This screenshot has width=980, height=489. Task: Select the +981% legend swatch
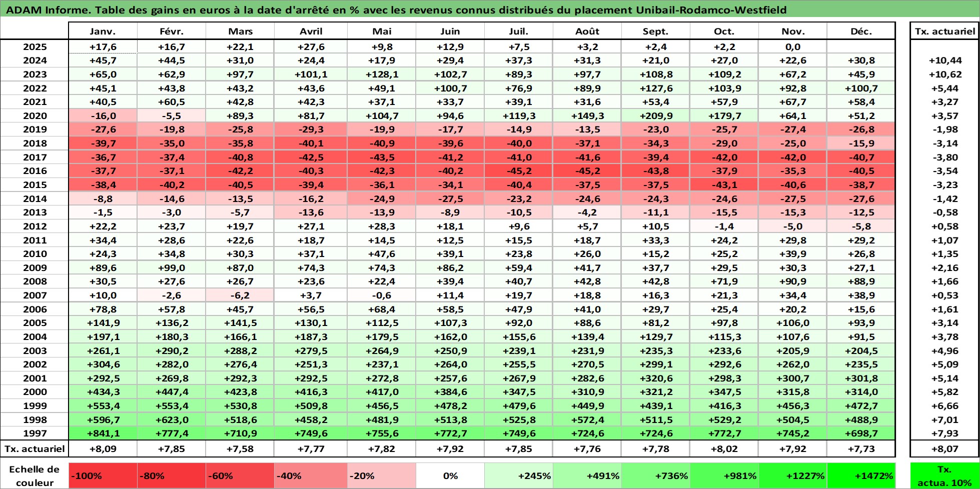(724, 475)
